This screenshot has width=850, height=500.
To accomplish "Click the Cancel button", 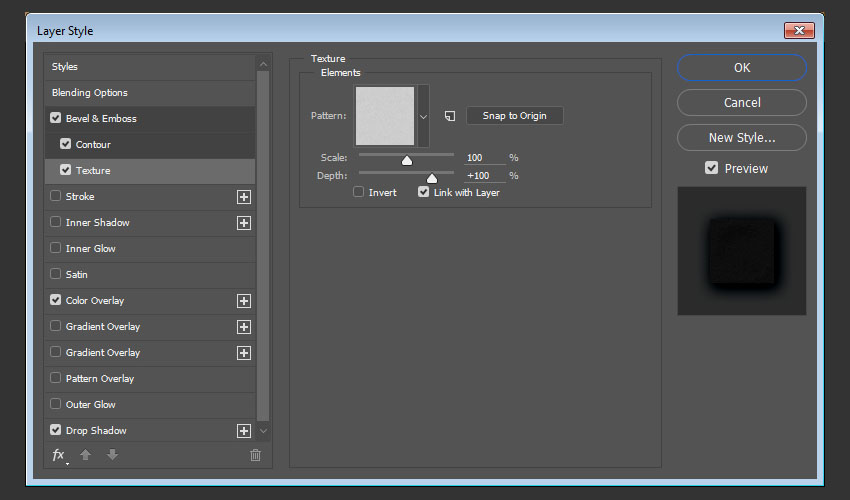I will (742, 102).
